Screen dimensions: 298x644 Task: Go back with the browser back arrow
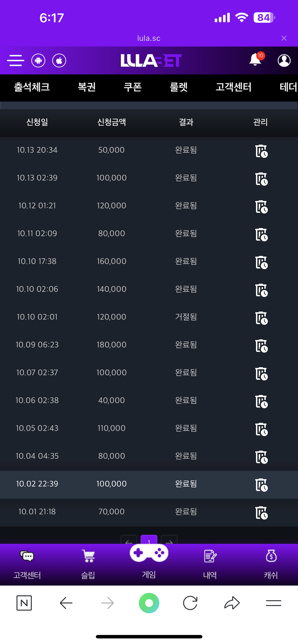click(66, 603)
